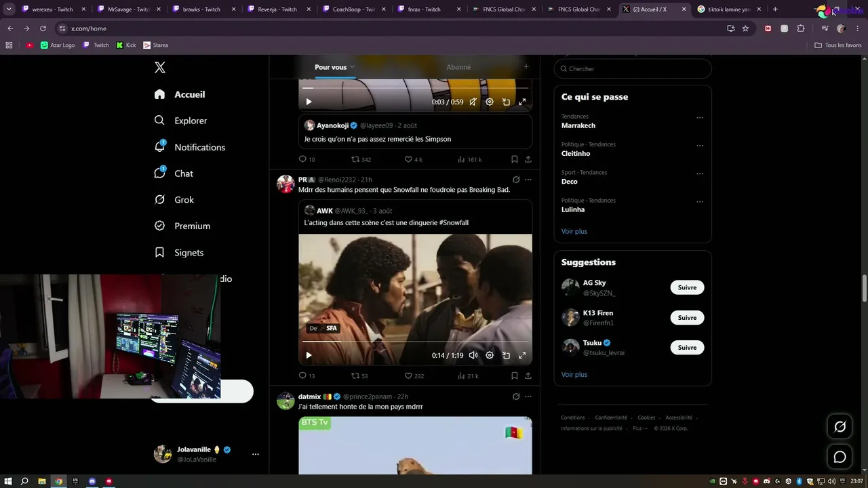
Task: Open Signets bookmarks in the sidebar
Action: (179, 252)
